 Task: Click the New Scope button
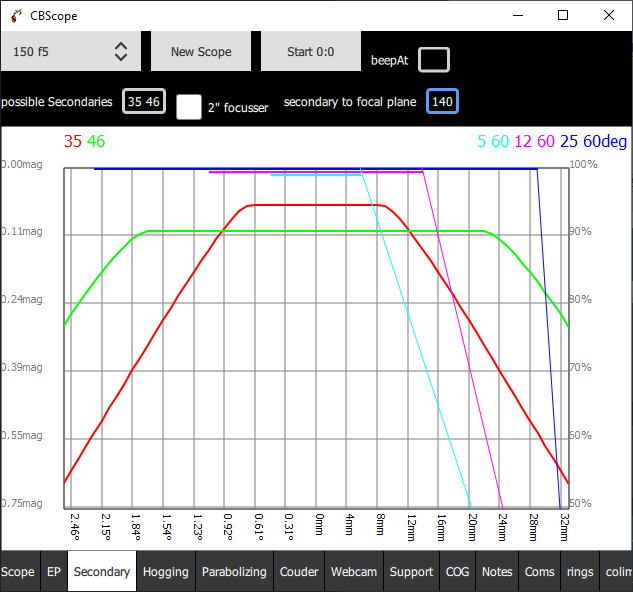point(201,51)
